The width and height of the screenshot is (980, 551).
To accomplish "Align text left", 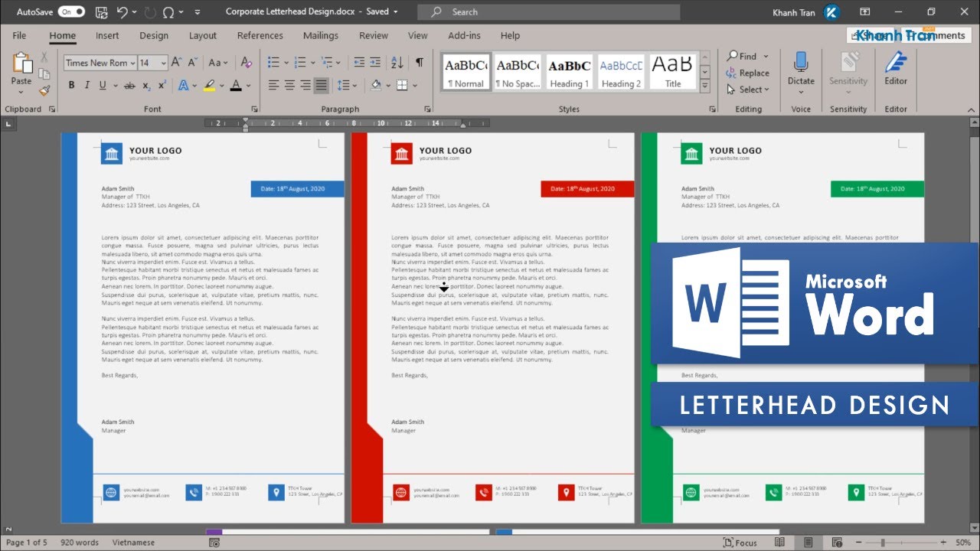I will 273,86.
